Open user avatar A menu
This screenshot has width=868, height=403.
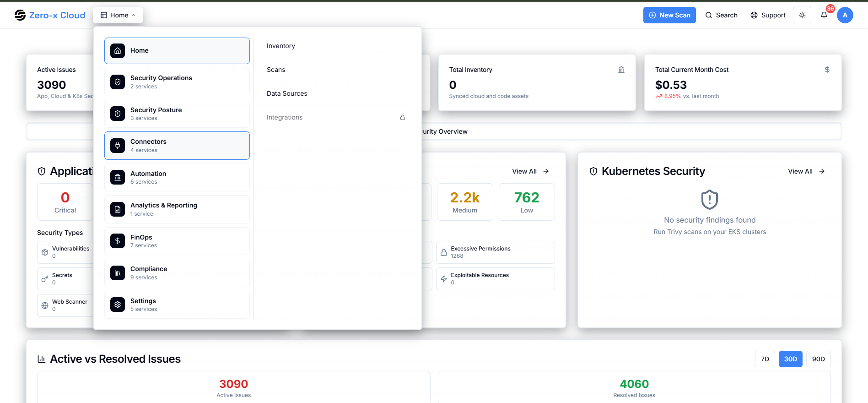(845, 15)
